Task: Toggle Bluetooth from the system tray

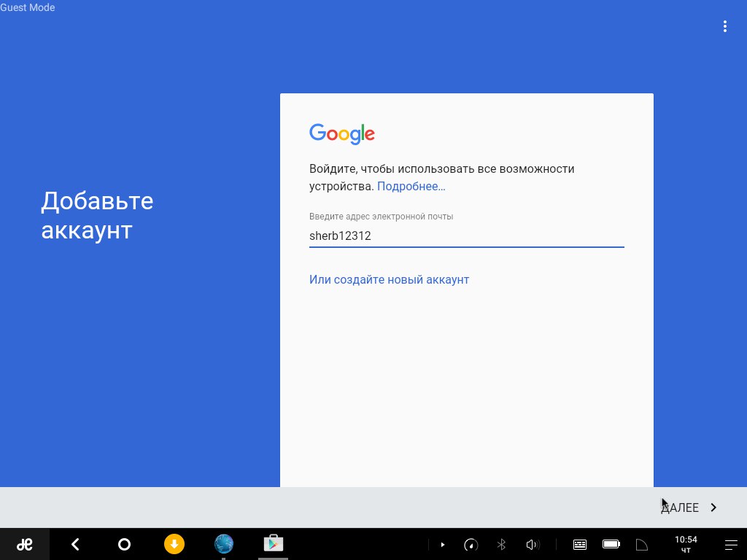Action: click(501, 545)
